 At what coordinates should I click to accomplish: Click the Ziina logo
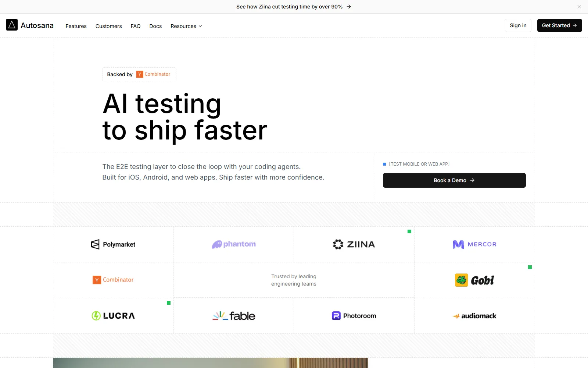tap(354, 244)
